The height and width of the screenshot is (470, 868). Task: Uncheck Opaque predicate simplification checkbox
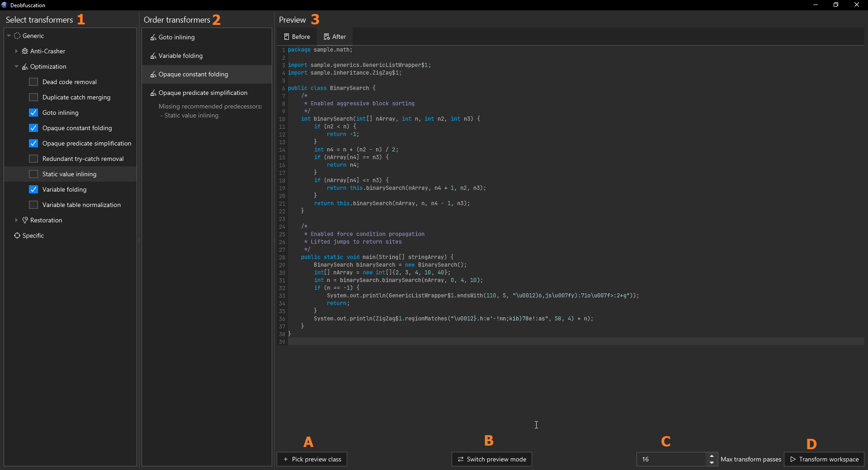[x=33, y=143]
